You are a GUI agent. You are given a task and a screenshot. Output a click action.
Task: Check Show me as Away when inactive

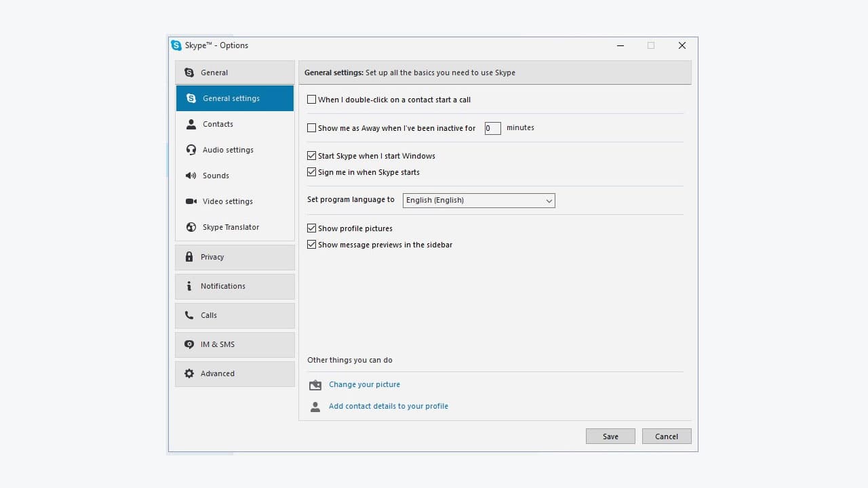click(311, 127)
